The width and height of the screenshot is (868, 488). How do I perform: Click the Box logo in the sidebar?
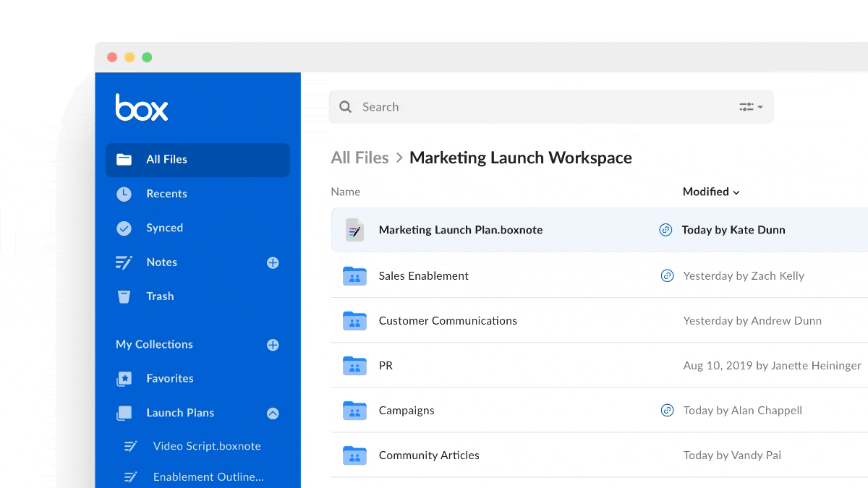click(141, 107)
